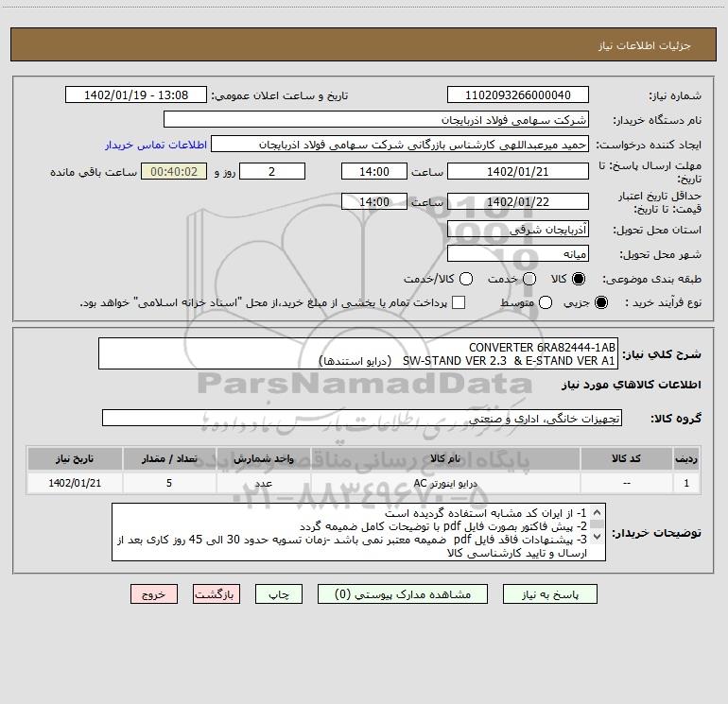Click the مشاهده مدارک پیوستی (0) button

click(x=403, y=594)
